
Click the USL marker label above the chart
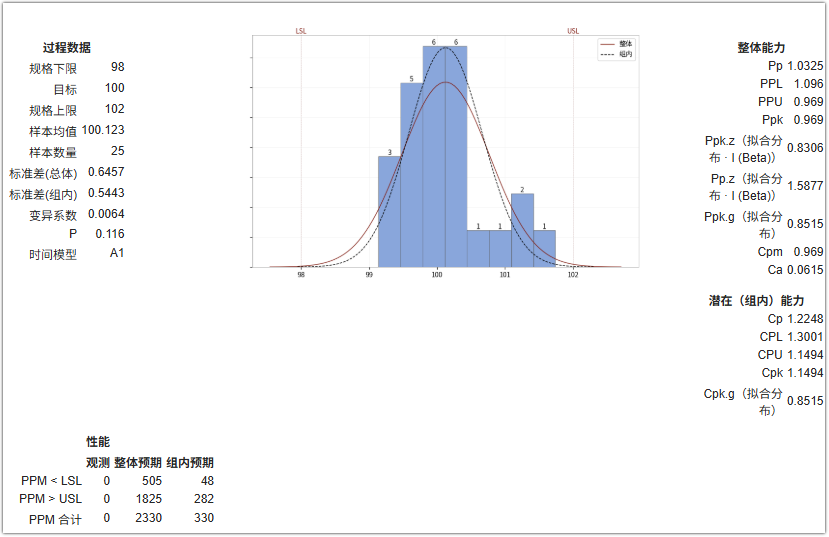coord(573,31)
